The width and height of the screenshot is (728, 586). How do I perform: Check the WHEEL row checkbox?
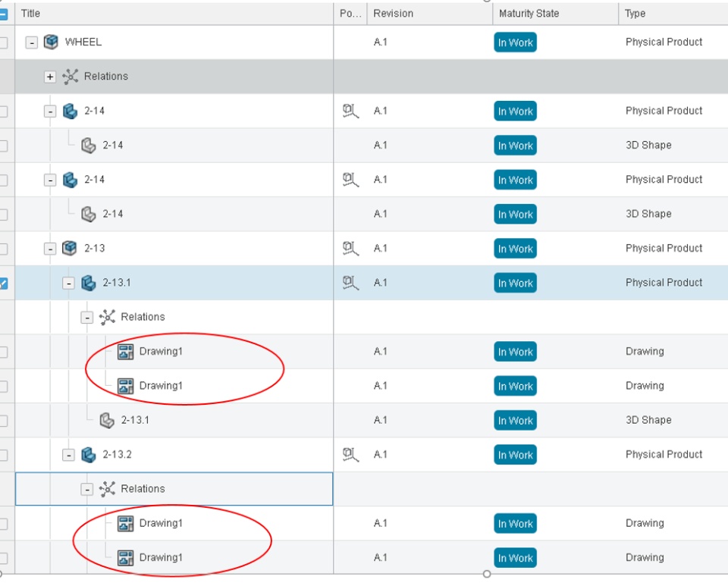3,42
